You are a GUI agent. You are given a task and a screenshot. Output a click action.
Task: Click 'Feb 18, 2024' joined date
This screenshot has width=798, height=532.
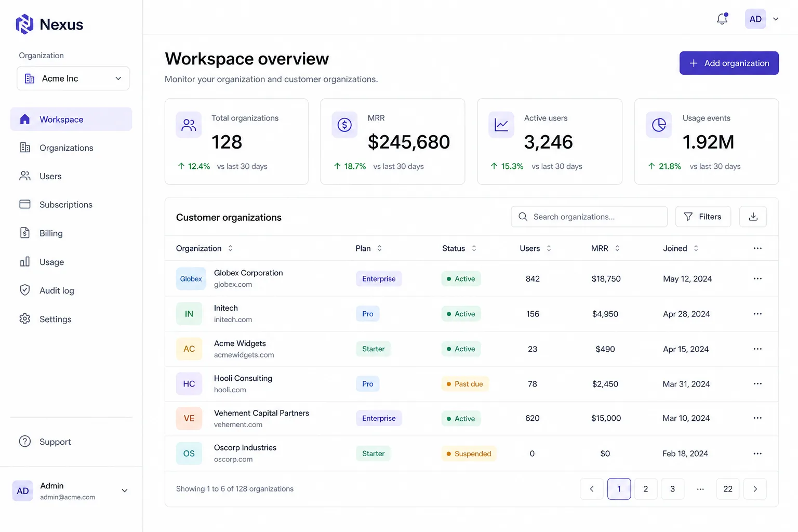tap(685, 454)
